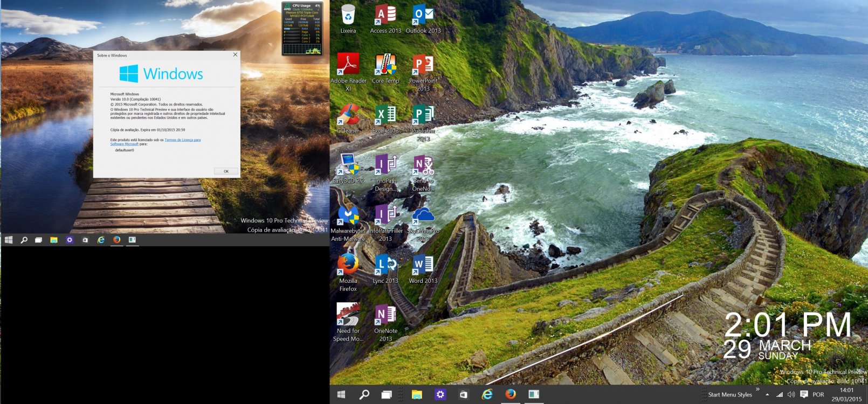Viewport: 868px width, 404px height.
Task: Click OK in the Sobre o Windows dialog
Action: point(226,171)
